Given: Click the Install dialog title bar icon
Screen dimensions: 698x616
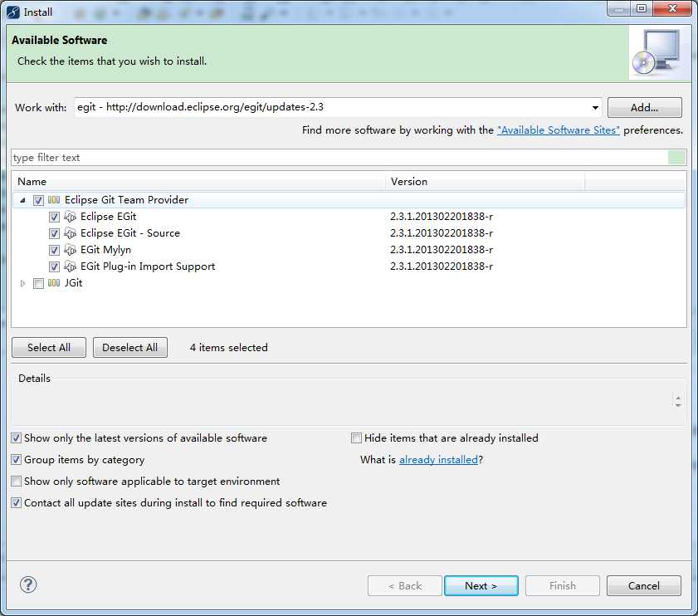Looking at the screenshot, I should (13, 12).
